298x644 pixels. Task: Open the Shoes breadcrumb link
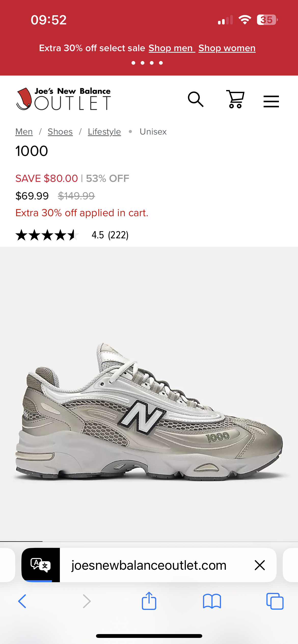click(x=60, y=132)
